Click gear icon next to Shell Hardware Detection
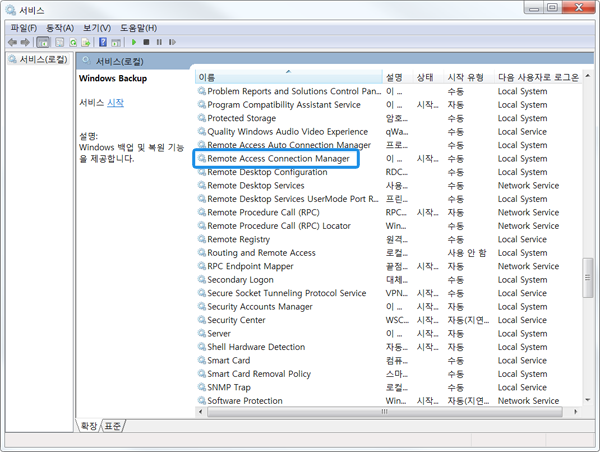Screen dimensions: 600x452 202,347
